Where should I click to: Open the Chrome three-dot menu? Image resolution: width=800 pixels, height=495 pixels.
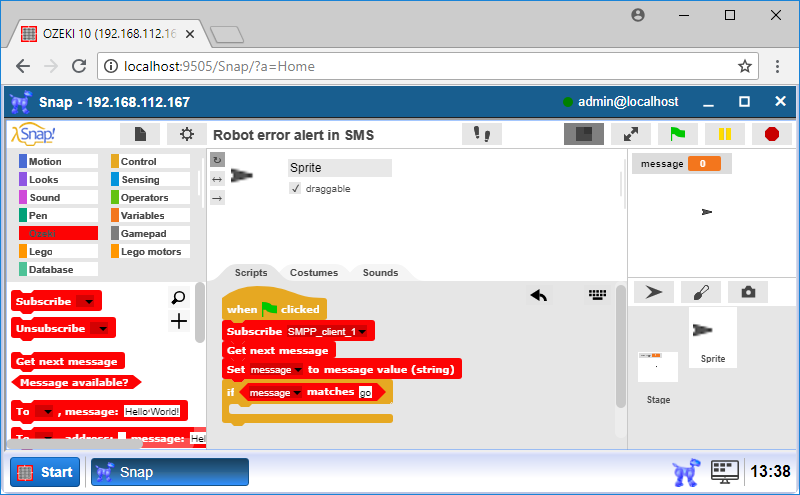[x=777, y=66]
